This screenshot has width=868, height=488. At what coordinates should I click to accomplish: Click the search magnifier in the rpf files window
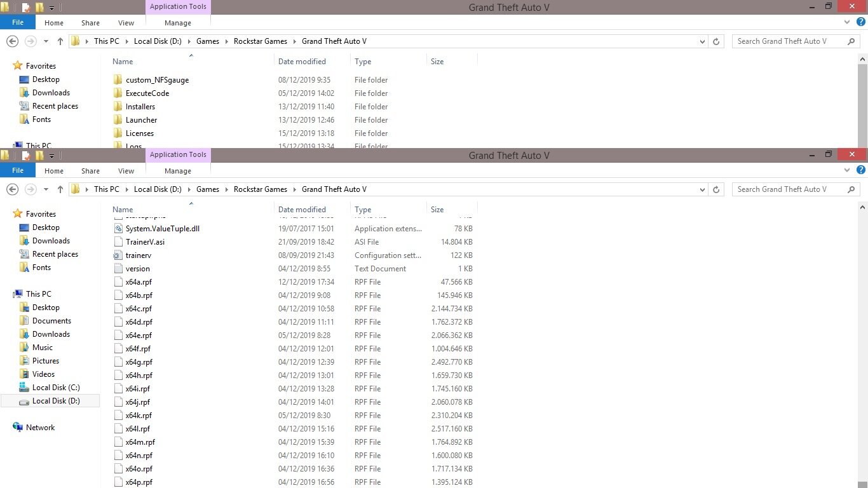coord(851,189)
